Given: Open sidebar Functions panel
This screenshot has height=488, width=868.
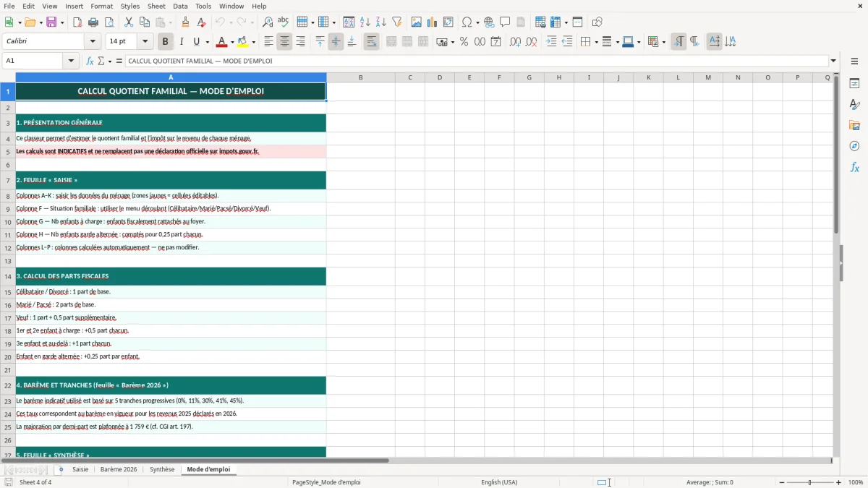Looking at the screenshot, I should coord(854,167).
